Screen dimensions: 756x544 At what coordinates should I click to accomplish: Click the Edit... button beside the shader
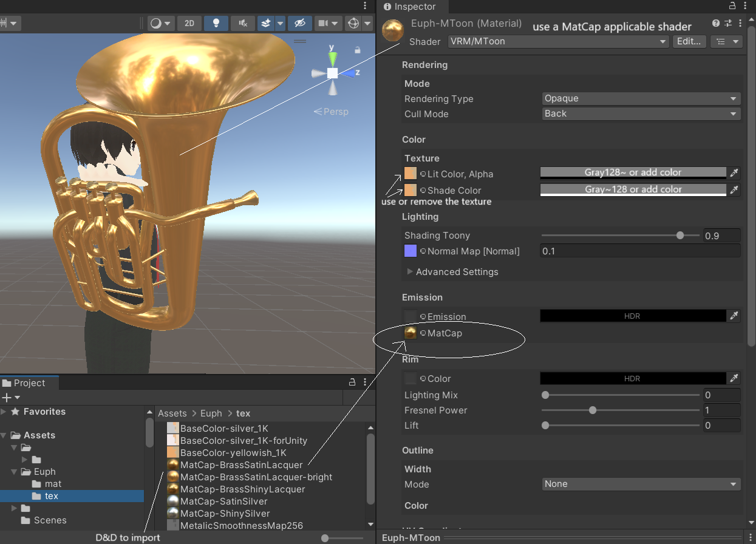click(x=689, y=41)
